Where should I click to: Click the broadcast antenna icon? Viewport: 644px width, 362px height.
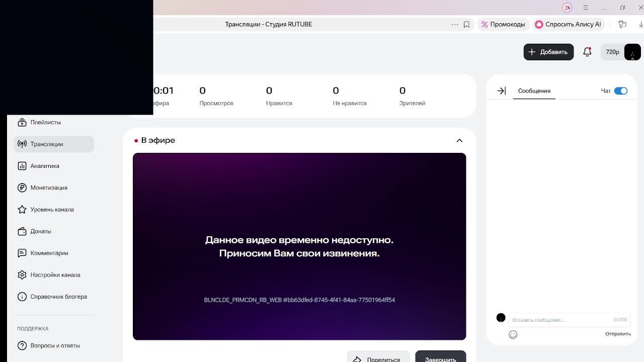click(22, 144)
